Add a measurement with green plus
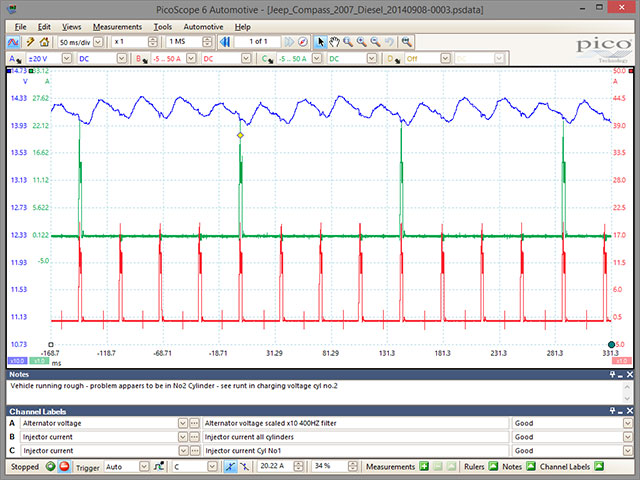 424,466
